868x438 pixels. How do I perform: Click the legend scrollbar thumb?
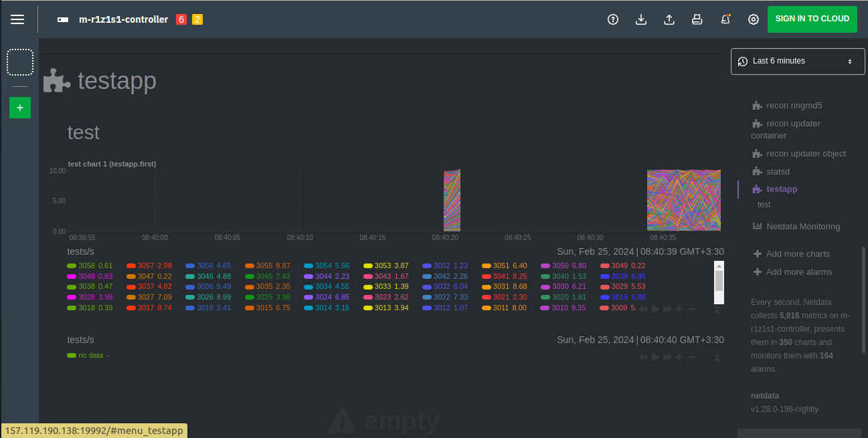click(719, 280)
